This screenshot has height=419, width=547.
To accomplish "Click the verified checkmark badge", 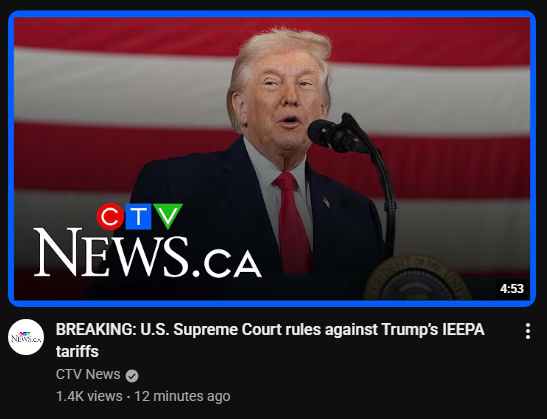I will tap(132, 376).
